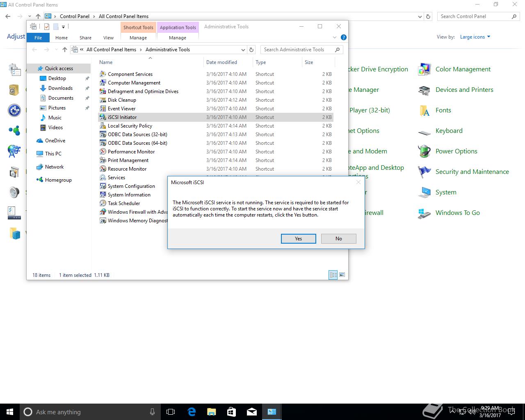The image size is (525, 420).
Task: Open Application Tools Manage tab
Action: click(x=178, y=38)
